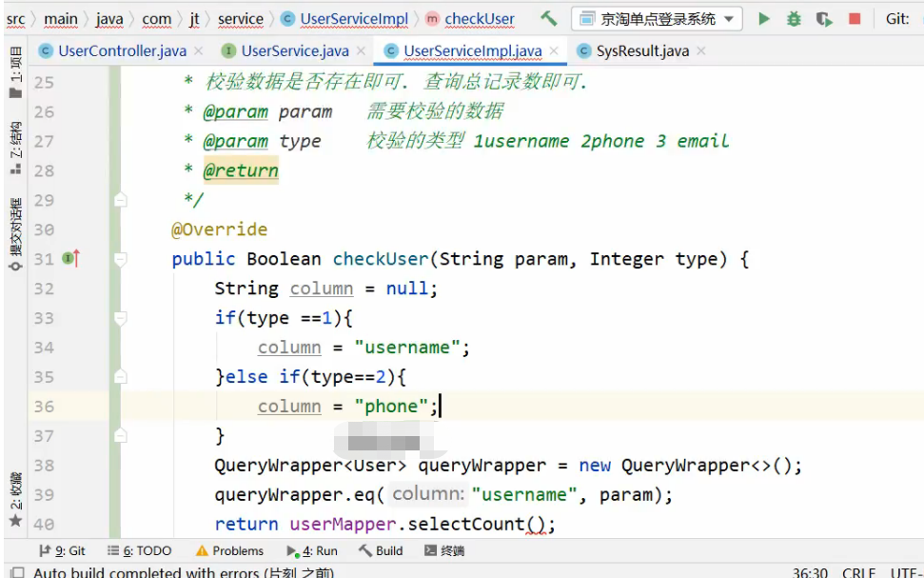Click the @return tag on line 28

tap(241, 170)
